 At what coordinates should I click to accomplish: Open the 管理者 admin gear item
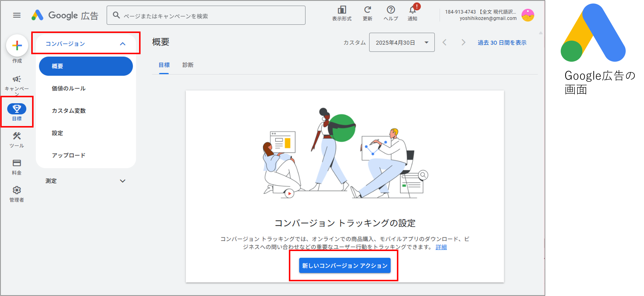pyautogui.click(x=17, y=194)
